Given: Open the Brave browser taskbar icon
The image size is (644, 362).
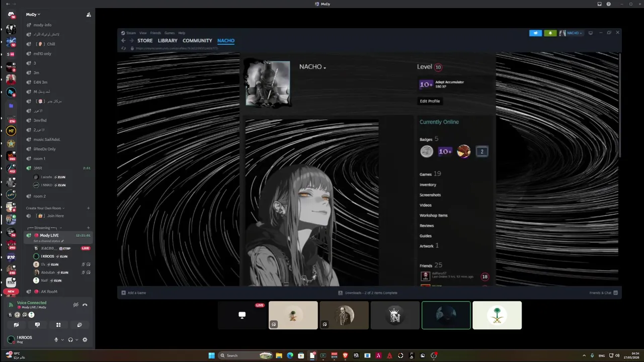Looking at the screenshot, I should pos(345,355).
